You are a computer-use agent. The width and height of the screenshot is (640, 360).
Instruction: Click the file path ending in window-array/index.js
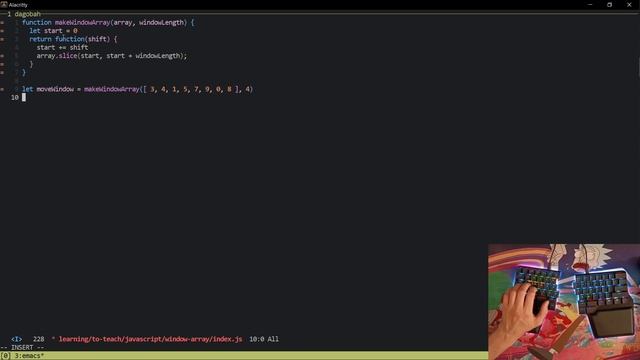point(150,339)
